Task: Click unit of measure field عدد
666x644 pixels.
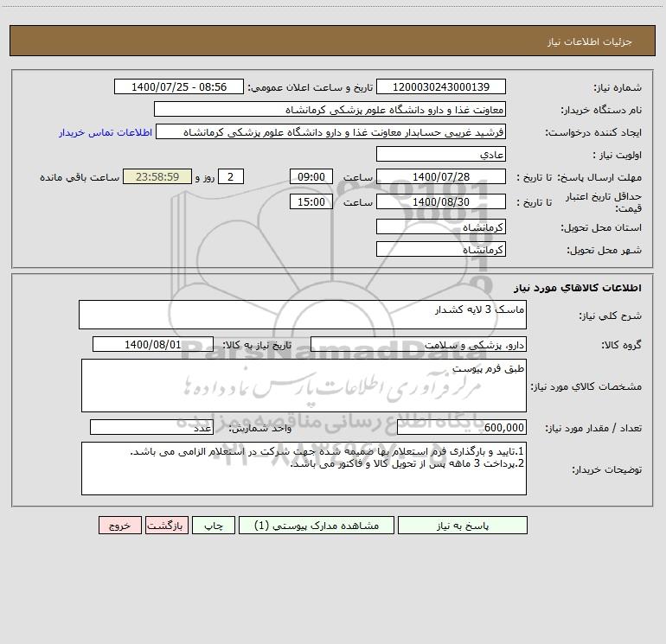Action: pyautogui.click(x=151, y=427)
